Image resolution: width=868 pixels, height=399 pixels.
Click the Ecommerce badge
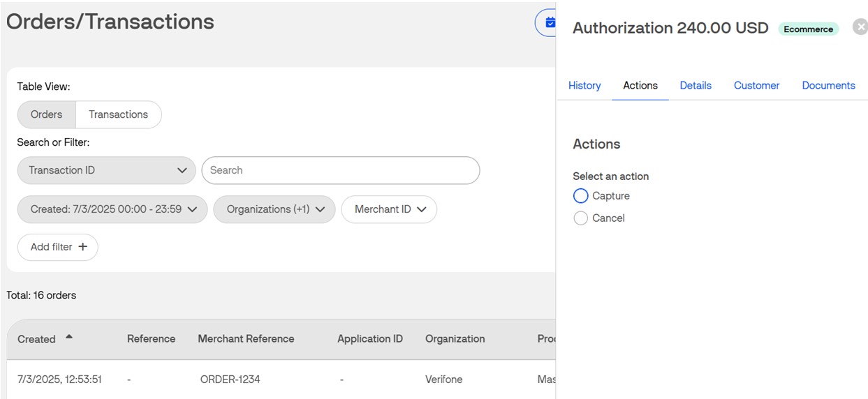(809, 29)
